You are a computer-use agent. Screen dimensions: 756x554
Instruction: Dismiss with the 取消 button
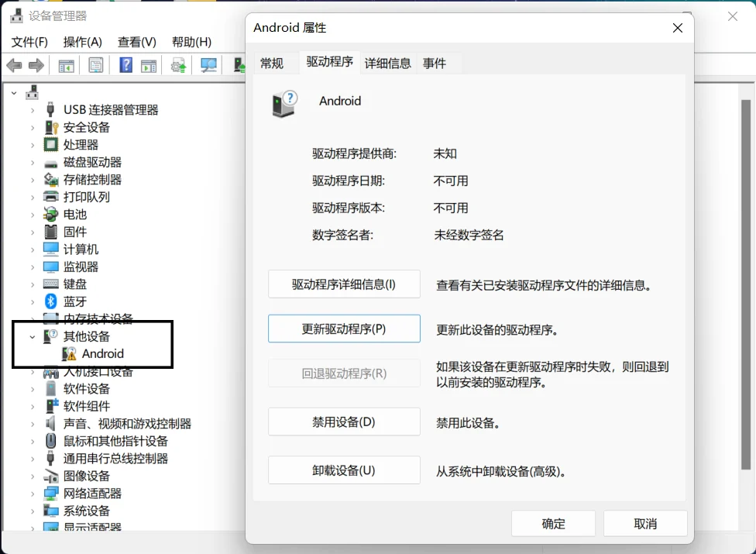(645, 524)
